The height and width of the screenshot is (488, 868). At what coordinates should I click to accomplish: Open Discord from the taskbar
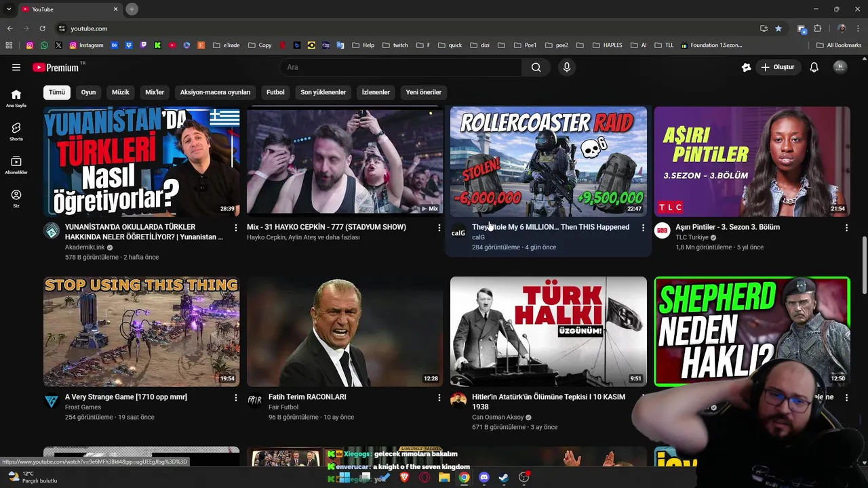click(x=484, y=477)
